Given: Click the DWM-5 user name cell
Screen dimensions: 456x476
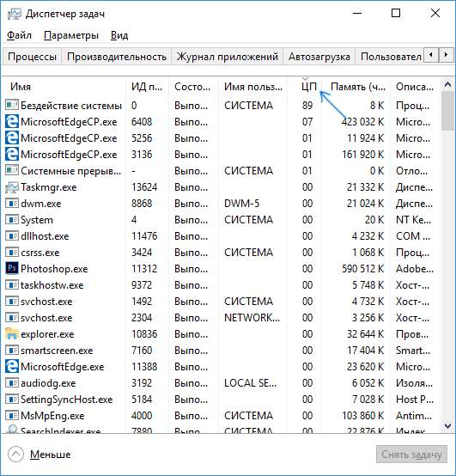Looking at the screenshot, I should (241, 204).
